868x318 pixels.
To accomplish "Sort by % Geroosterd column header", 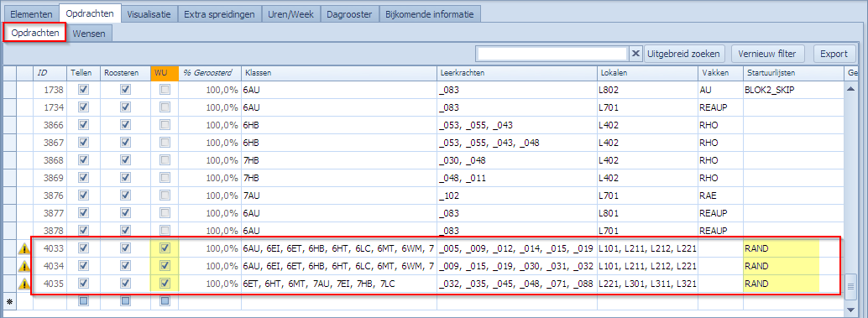I will [x=210, y=72].
